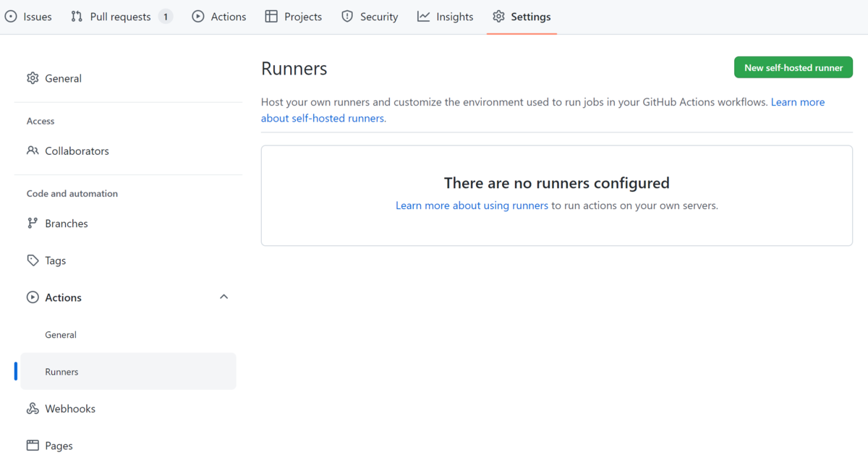Viewport: 868px width, 458px height.
Task: Click the Pages browser icon
Action: pos(33,446)
